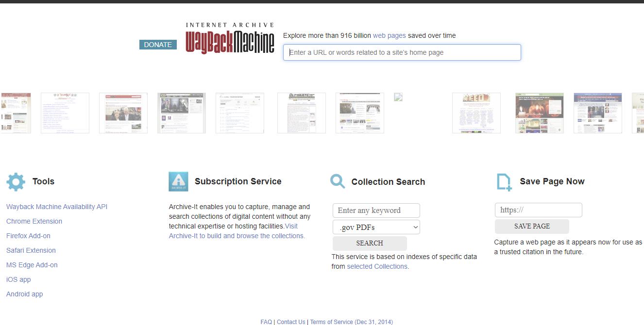Viewport: 644px width, 325px height.
Task: Focus the URL search field at top
Action: [x=402, y=52]
